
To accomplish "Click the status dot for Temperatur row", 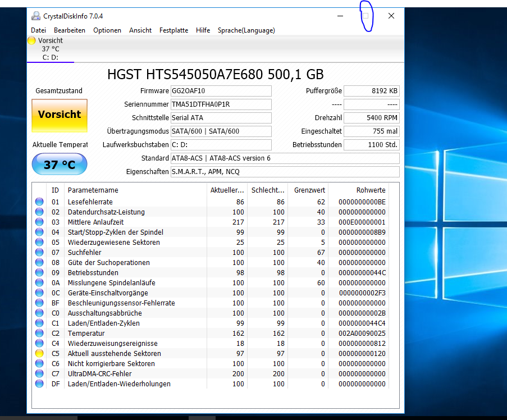I will coord(39,333).
